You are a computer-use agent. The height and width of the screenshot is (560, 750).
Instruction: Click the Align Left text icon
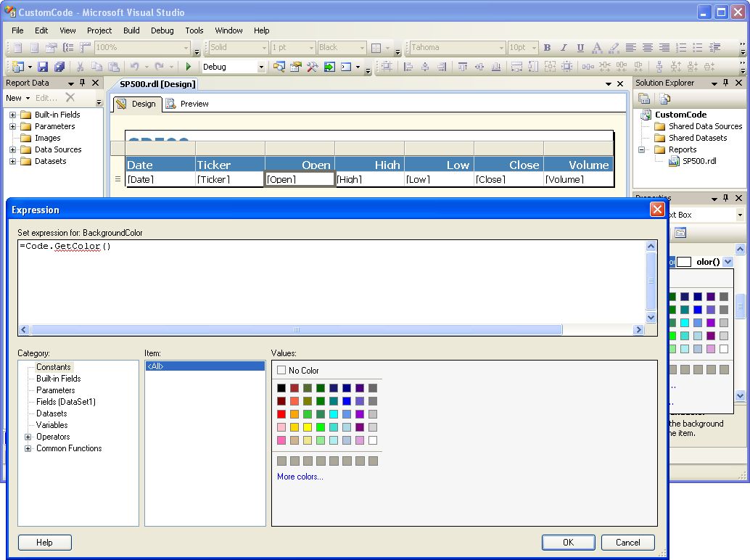click(x=631, y=47)
